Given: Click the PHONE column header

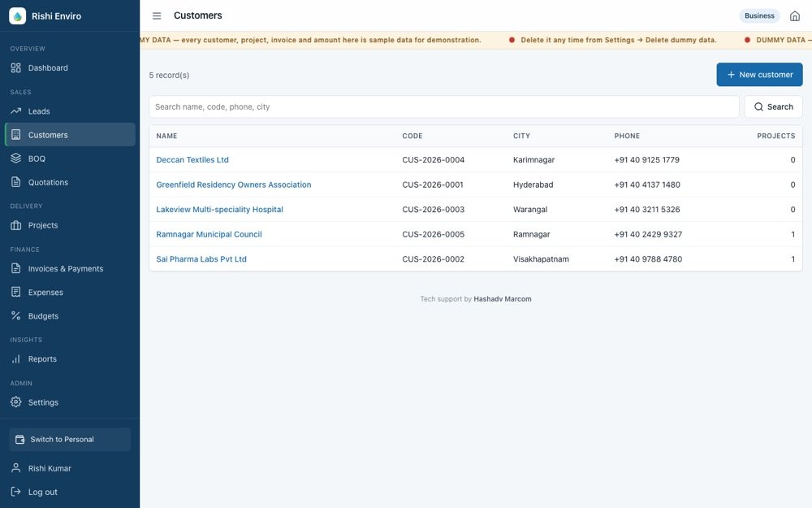Looking at the screenshot, I should coord(627,136).
